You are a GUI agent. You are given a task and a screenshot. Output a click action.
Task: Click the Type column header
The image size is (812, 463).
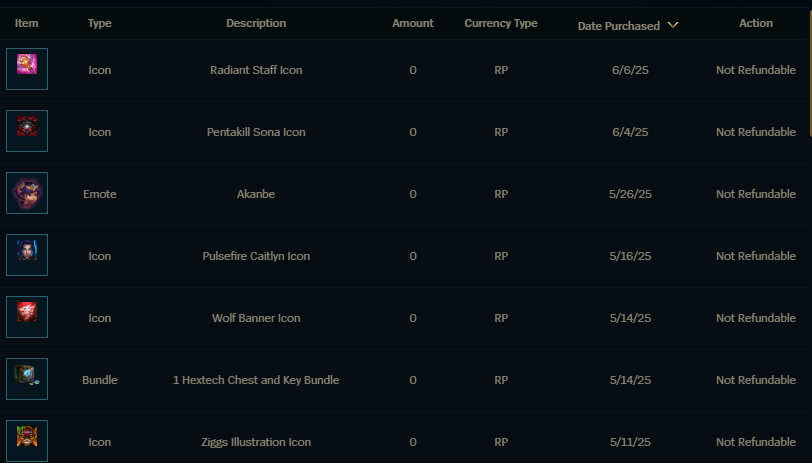coord(99,23)
